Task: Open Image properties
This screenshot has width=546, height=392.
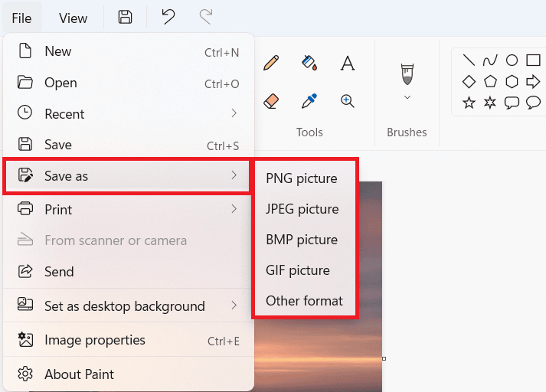Action: click(129, 340)
